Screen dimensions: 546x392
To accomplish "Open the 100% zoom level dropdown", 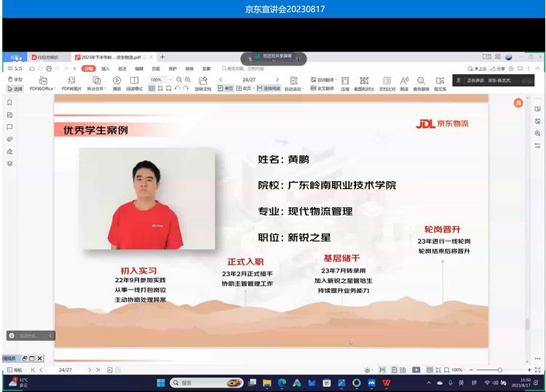I will coord(158,80).
